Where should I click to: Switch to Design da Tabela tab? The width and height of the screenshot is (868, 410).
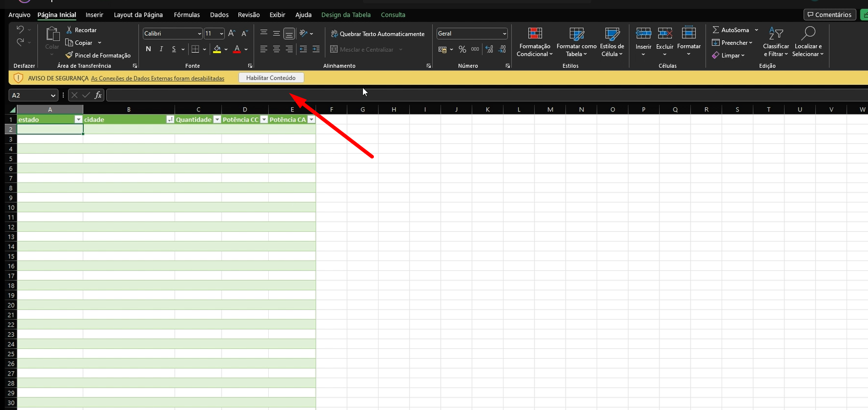point(346,15)
